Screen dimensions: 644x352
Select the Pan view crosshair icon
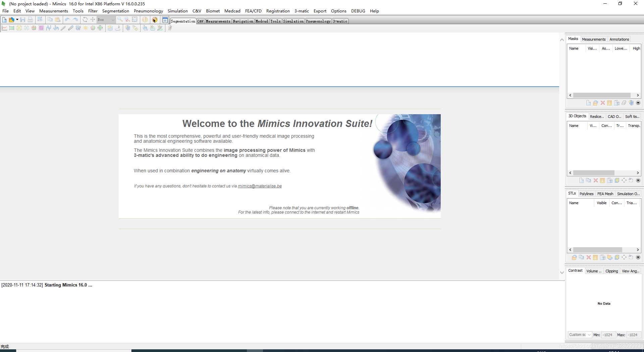pos(93,20)
